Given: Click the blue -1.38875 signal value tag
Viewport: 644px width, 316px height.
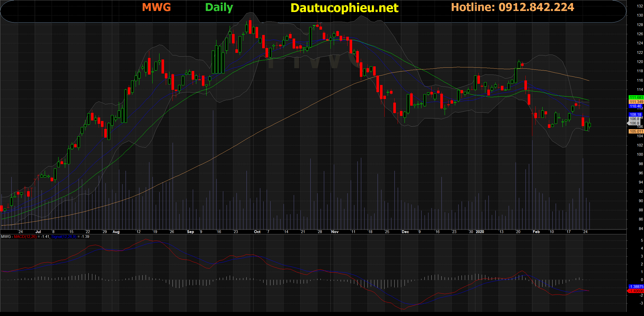Looking at the screenshot, I should pyautogui.click(x=636, y=287).
